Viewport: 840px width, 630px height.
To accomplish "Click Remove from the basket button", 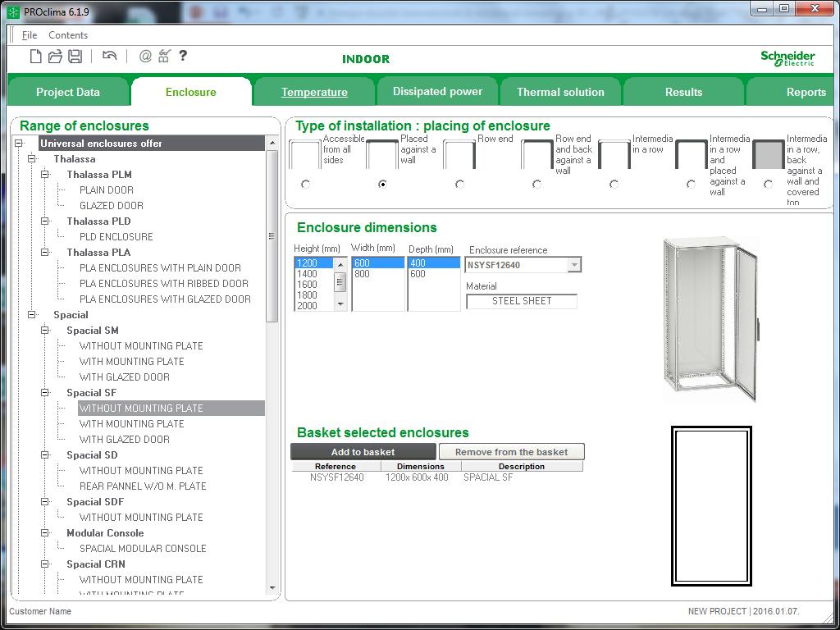I will coord(512,452).
